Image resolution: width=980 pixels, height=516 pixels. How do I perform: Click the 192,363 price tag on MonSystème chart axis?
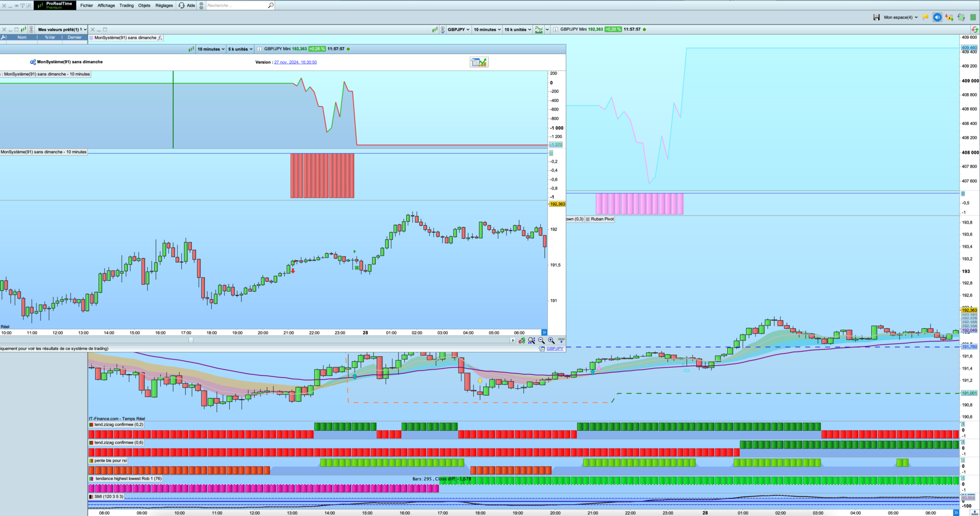pos(557,204)
